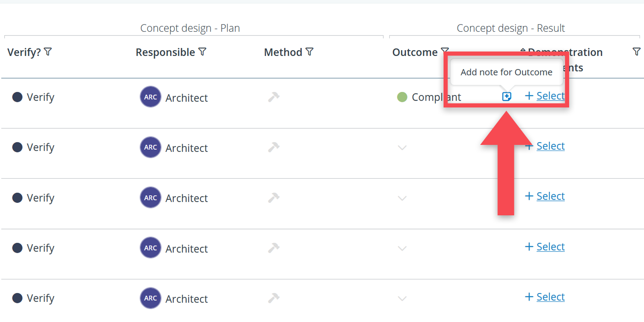Click the hammer method icon in third row

[274, 198]
